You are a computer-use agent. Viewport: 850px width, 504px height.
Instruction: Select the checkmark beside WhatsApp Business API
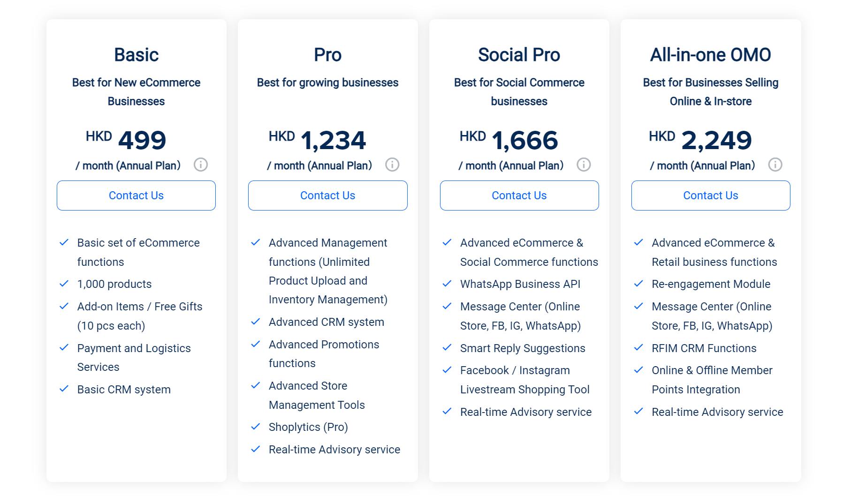447,284
